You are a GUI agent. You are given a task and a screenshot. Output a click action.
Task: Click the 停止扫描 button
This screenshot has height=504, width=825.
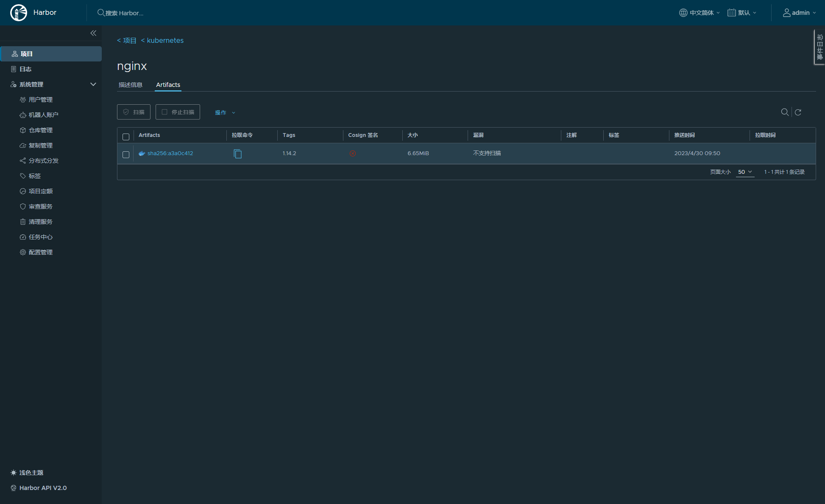[178, 112]
